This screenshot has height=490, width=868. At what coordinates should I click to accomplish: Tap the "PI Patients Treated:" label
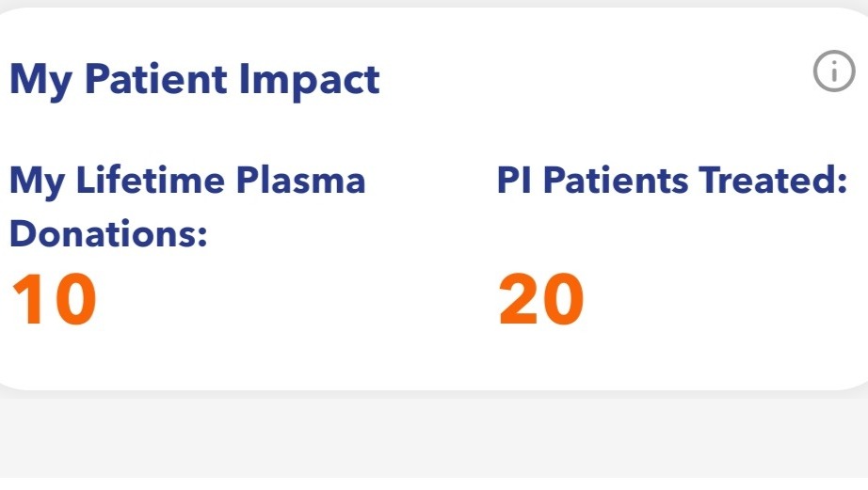point(667,179)
